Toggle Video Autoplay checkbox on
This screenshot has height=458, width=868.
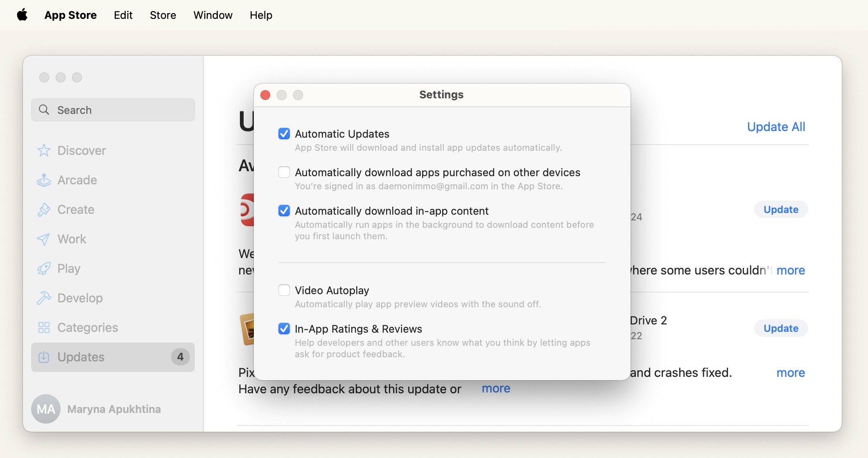[x=284, y=290]
